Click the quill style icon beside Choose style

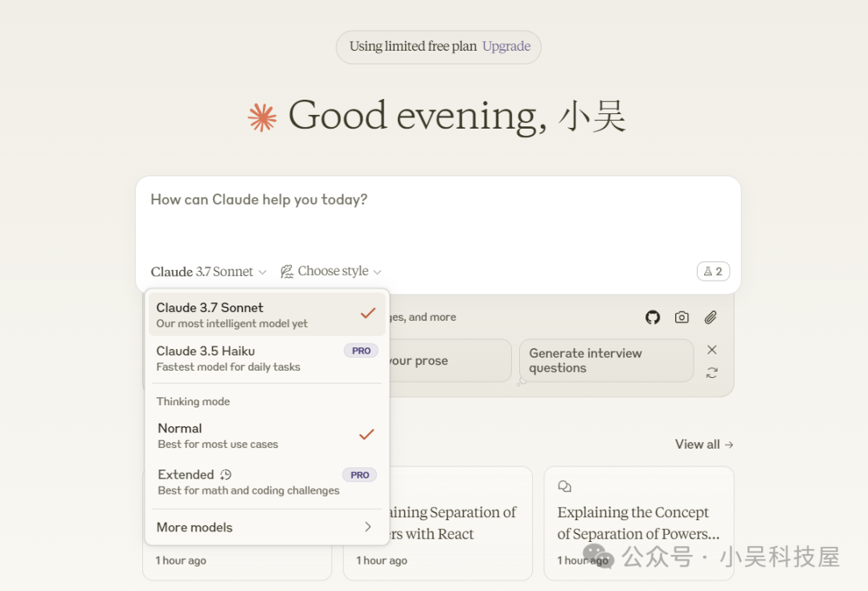[287, 272]
